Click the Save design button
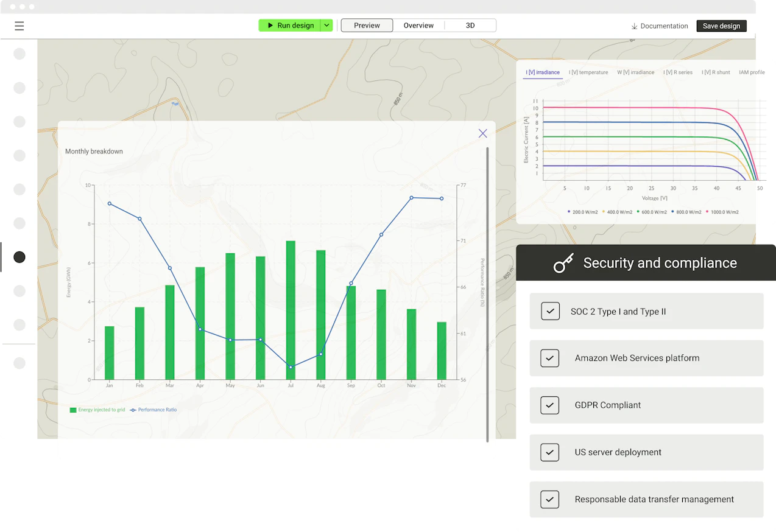Viewport: 776px width, 532px height. pos(721,26)
